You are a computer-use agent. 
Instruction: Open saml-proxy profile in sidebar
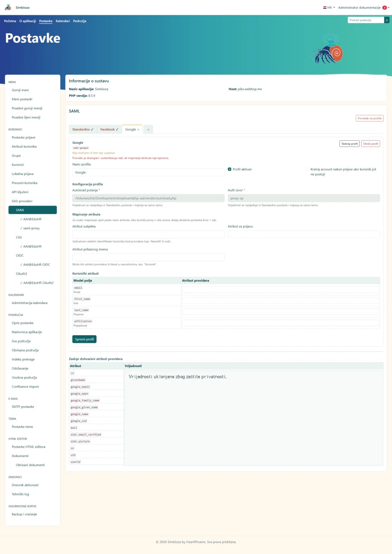click(30, 229)
